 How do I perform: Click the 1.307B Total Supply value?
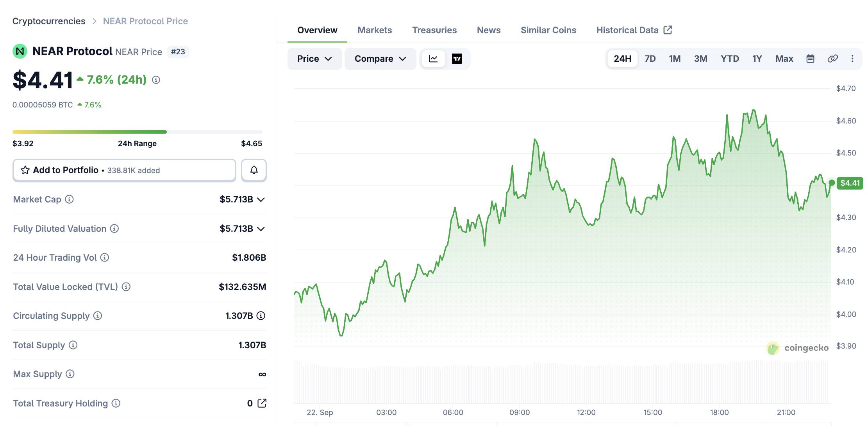point(252,345)
